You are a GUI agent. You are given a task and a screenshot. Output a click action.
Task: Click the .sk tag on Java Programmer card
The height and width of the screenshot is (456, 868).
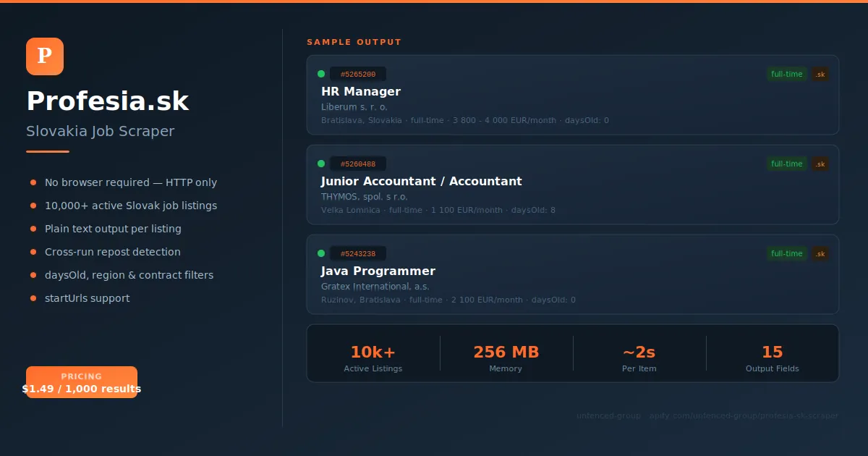click(820, 253)
